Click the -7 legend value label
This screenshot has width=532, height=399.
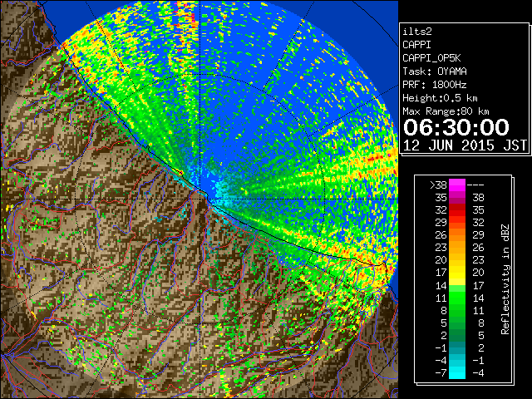coord(441,373)
